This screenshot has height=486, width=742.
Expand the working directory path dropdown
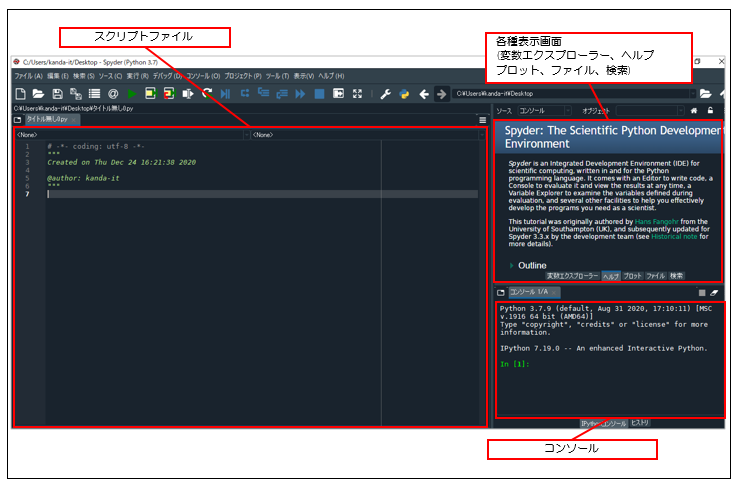pos(693,94)
